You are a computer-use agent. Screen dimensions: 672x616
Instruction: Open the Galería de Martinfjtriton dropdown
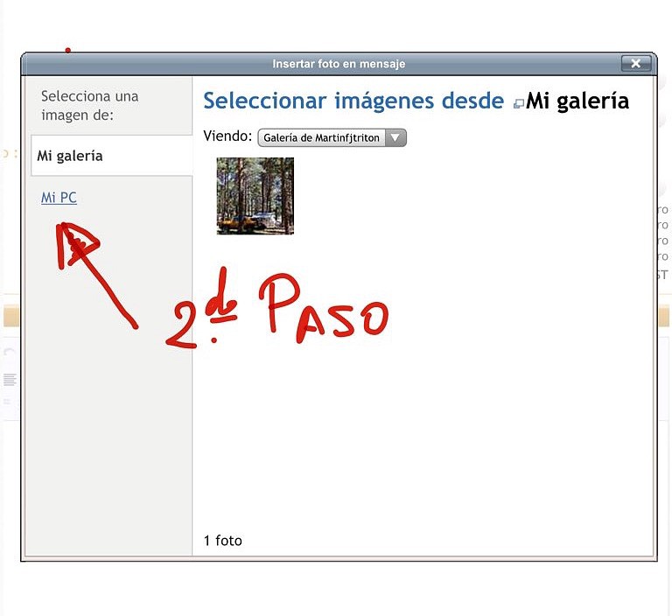tap(332, 138)
